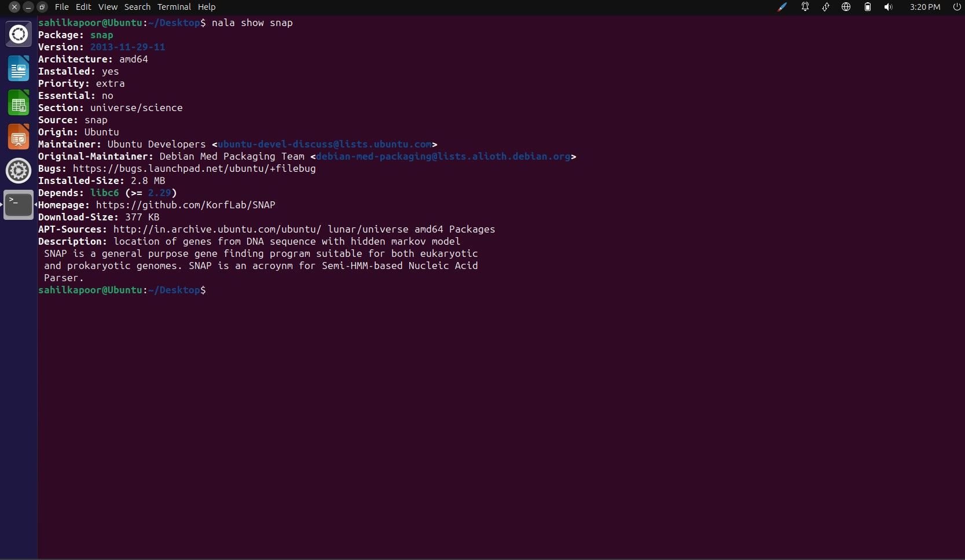Viewport: 965px width, 560px height.
Task: Open Settings gear from the dock
Action: pos(19,171)
